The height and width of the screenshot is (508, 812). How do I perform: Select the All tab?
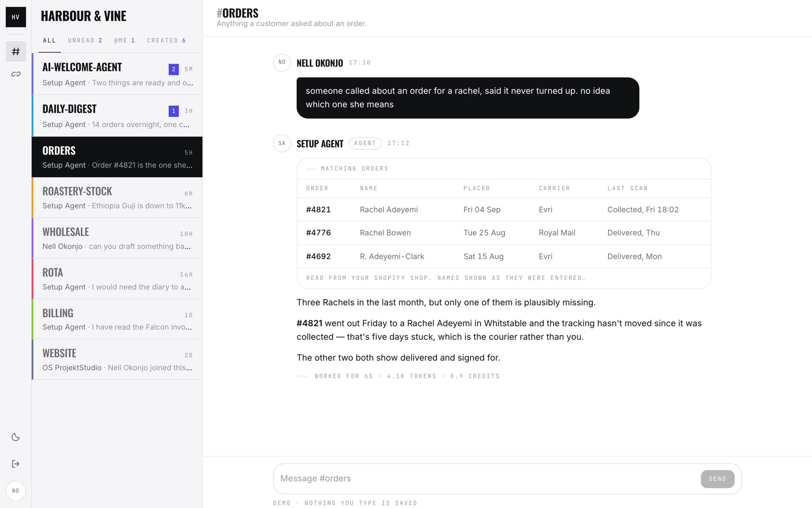[49, 41]
